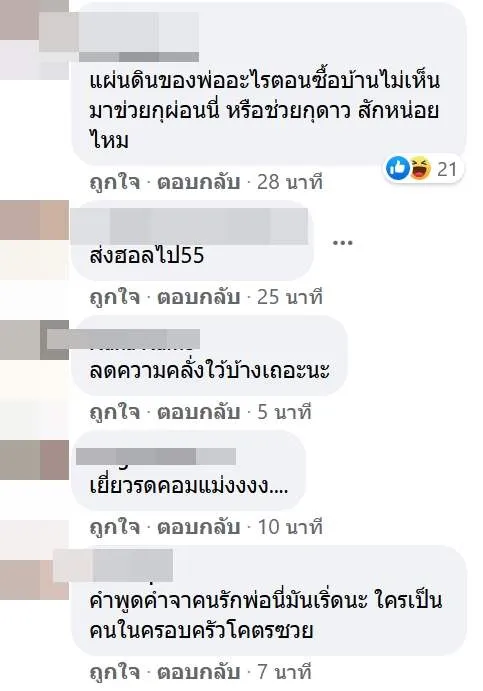The image size is (483, 691).
Task: Open blurred username above เยี่ยวรดคอม comment
Action: (x=156, y=456)
